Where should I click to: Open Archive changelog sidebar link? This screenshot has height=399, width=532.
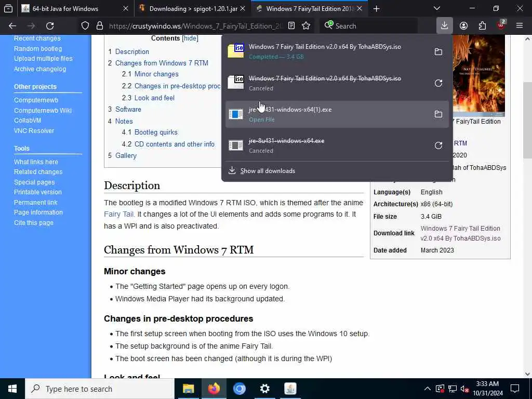coord(39,69)
